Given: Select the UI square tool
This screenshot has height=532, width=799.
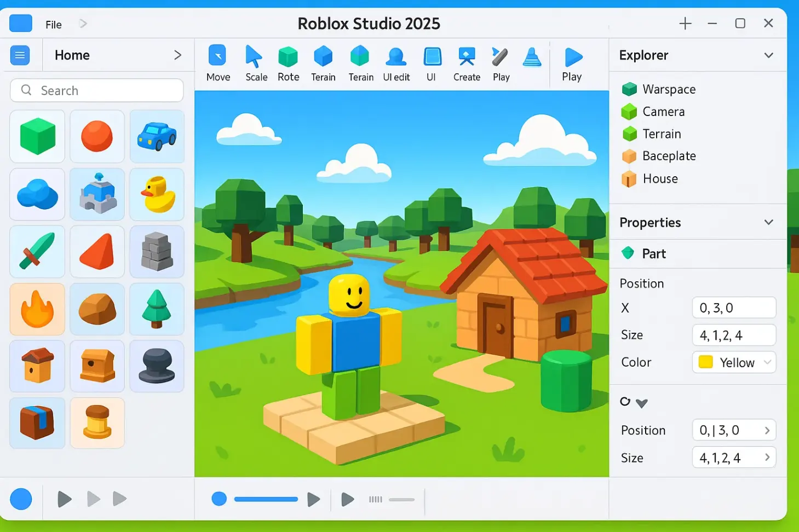Looking at the screenshot, I should click(432, 63).
